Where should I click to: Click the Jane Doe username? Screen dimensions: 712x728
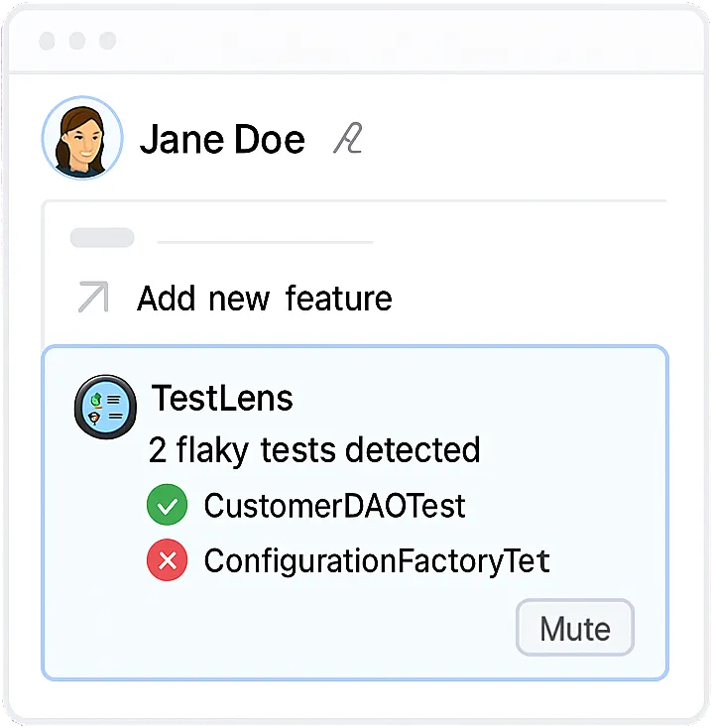click(x=222, y=140)
